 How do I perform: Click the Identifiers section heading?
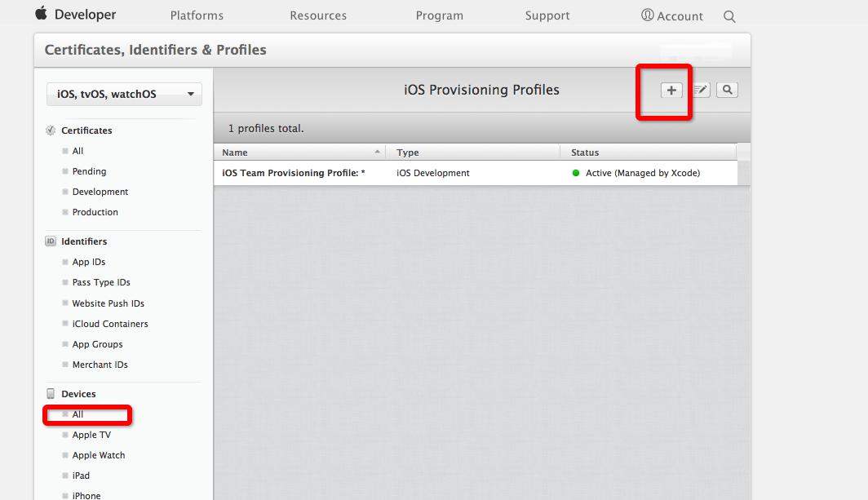pyautogui.click(x=84, y=241)
